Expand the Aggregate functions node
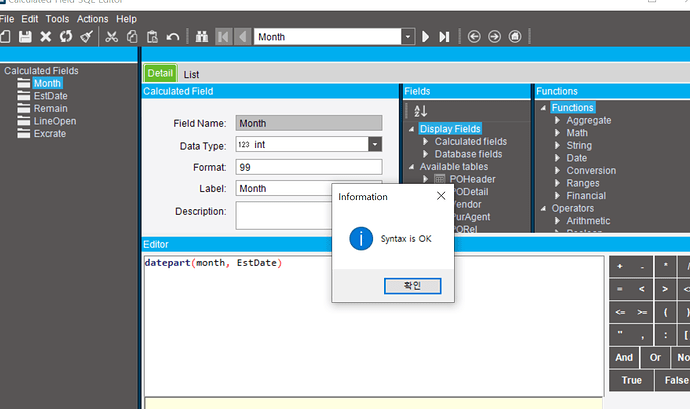This screenshot has width=690, height=409. (558, 120)
